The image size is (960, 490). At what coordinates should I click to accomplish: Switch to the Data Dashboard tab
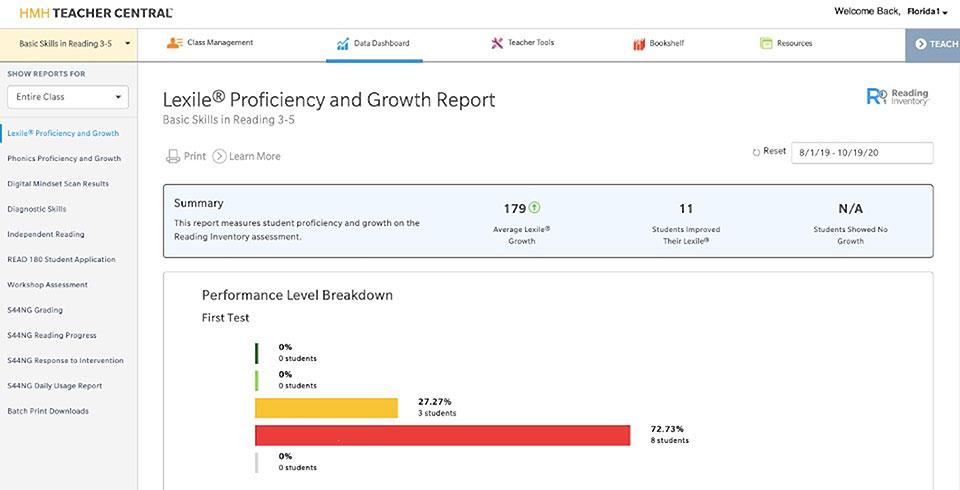point(373,43)
